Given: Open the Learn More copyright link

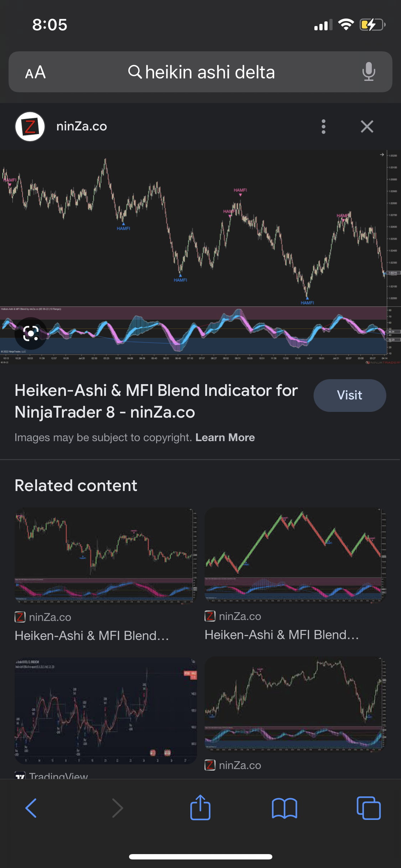Looking at the screenshot, I should pyautogui.click(x=225, y=438).
